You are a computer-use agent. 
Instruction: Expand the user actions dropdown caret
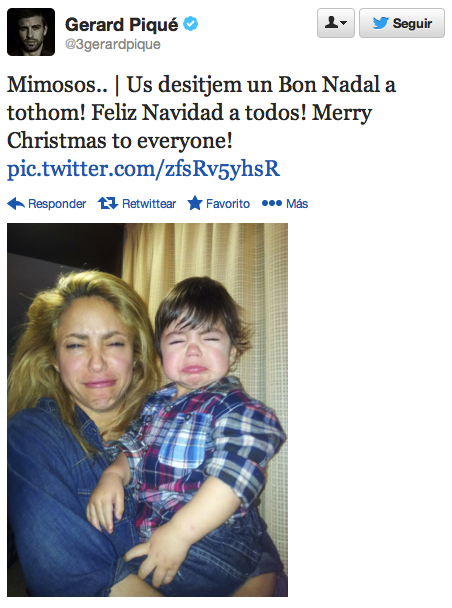343,23
